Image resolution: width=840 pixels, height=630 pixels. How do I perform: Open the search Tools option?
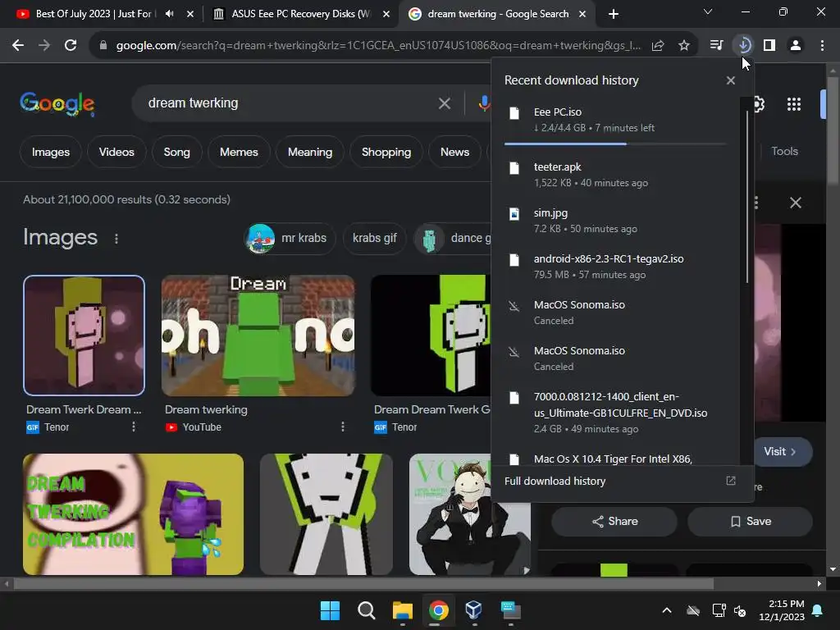point(784,152)
